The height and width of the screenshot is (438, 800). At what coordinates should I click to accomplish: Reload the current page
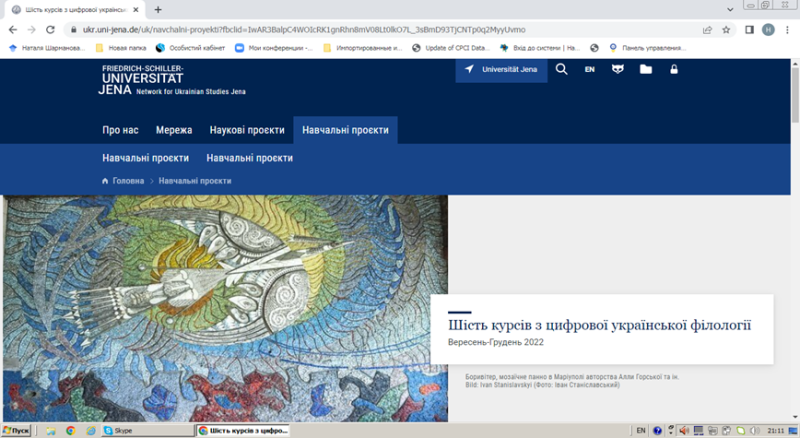50,30
